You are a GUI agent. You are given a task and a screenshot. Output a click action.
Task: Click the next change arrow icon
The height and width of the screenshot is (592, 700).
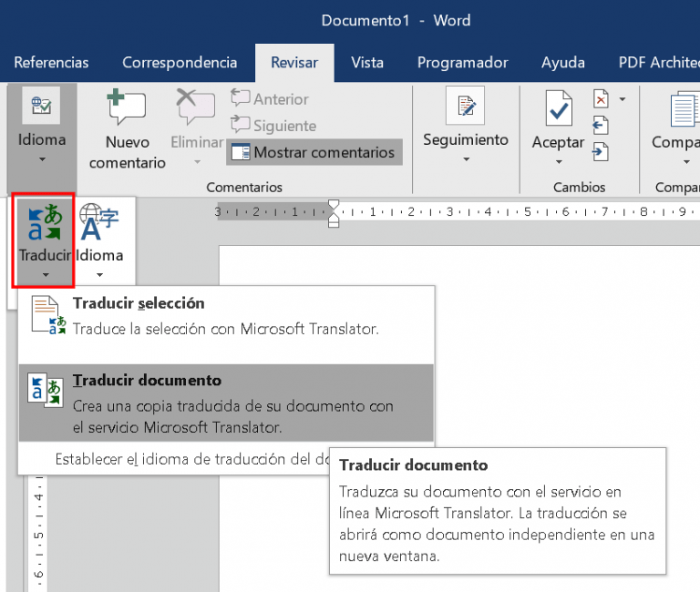pyautogui.click(x=601, y=152)
